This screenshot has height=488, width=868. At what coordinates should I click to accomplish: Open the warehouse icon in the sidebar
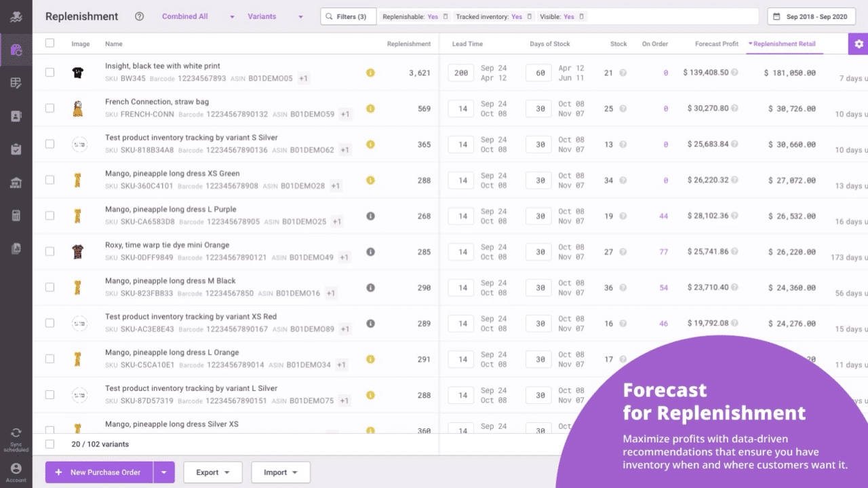(15, 182)
